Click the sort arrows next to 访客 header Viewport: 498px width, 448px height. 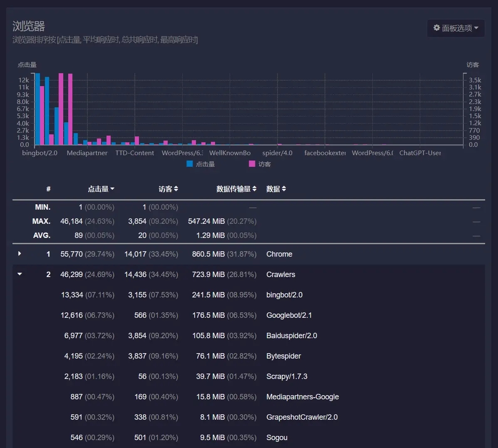pos(177,188)
